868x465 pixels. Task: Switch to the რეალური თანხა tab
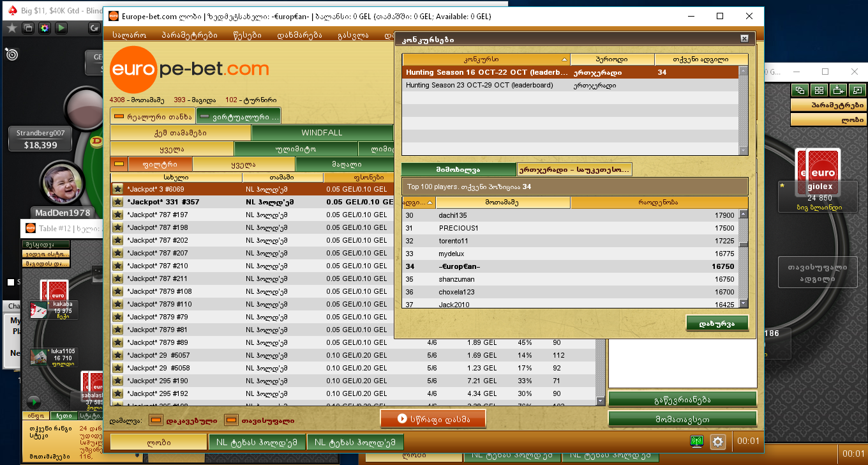(x=152, y=116)
